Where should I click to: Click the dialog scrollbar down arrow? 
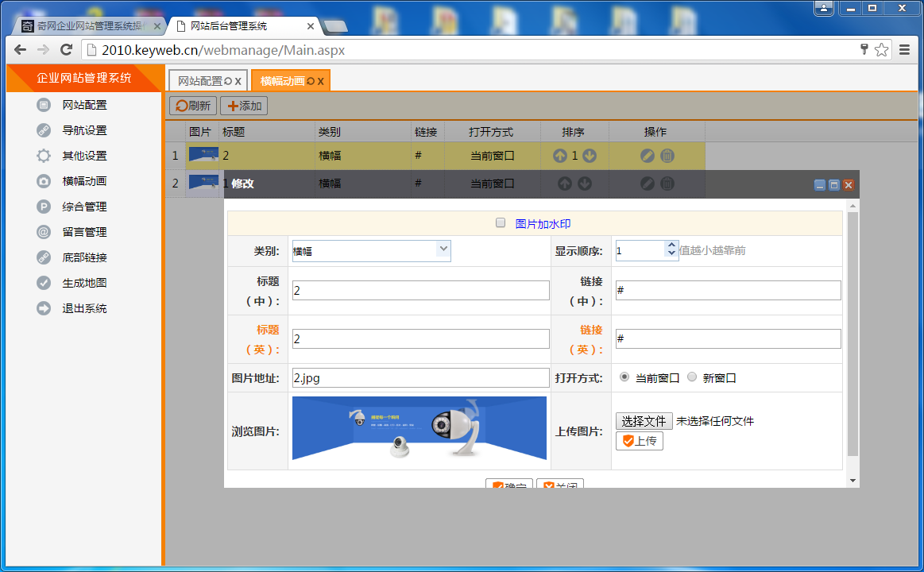tap(852, 481)
